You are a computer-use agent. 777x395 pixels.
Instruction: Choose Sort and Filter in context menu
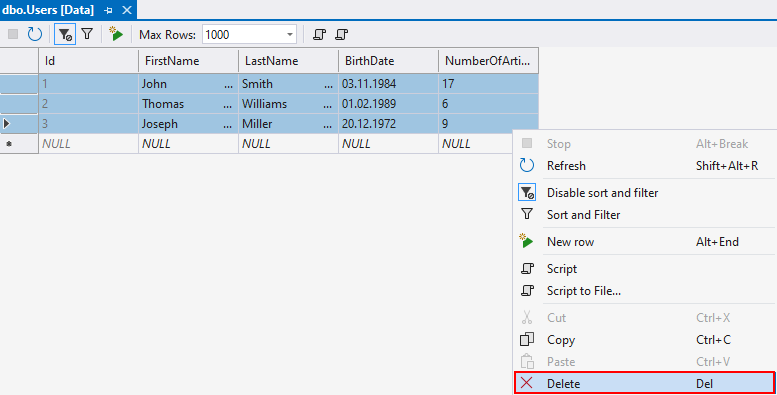pos(644,215)
